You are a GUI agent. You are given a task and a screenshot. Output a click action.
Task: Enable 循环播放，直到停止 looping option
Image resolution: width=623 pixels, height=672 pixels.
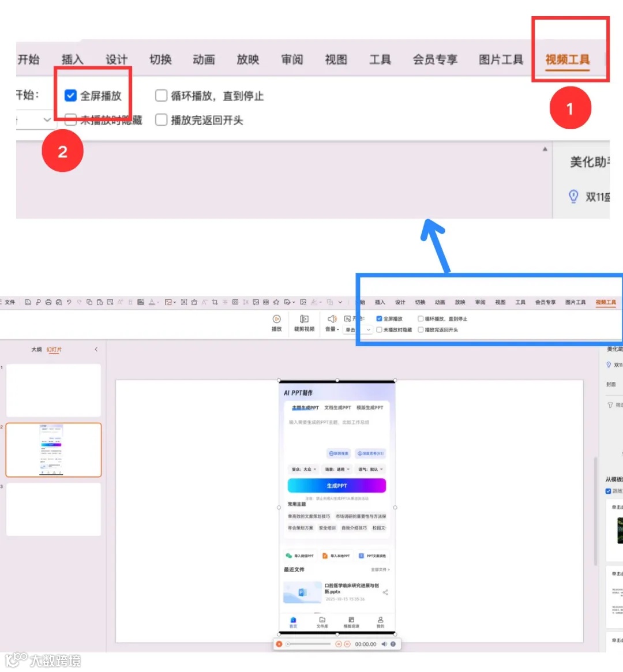(x=161, y=96)
